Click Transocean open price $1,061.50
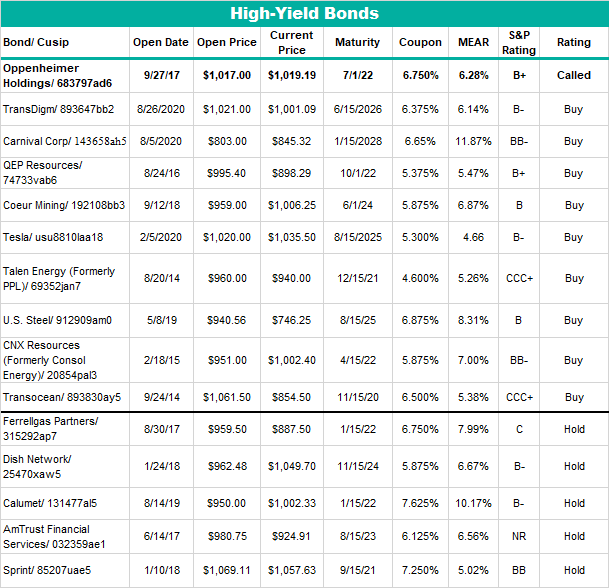Image resolution: width=609 pixels, height=588 pixels. tap(227, 397)
